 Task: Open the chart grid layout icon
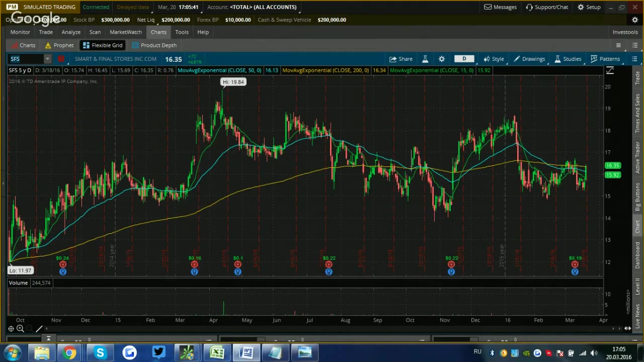coord(618,45)
